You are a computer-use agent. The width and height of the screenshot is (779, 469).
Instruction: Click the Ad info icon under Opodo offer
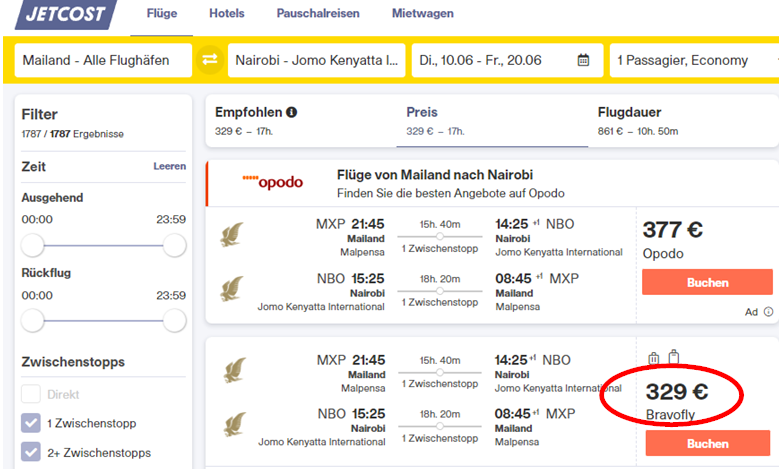[x=768, y=312]
